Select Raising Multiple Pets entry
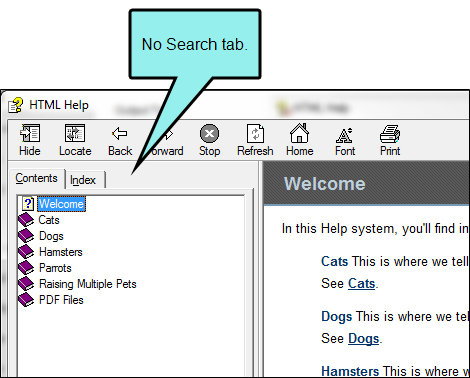 [88, 284]
